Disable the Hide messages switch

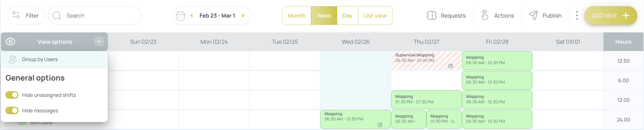click(12, 111)
